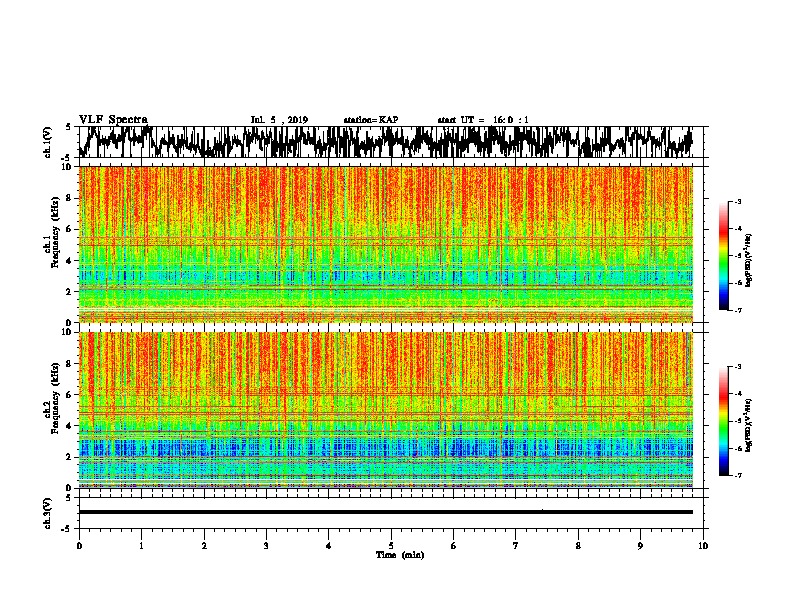
Task: Select the "start UT = 16:0:1" text
Action: (x=483, y=120)
